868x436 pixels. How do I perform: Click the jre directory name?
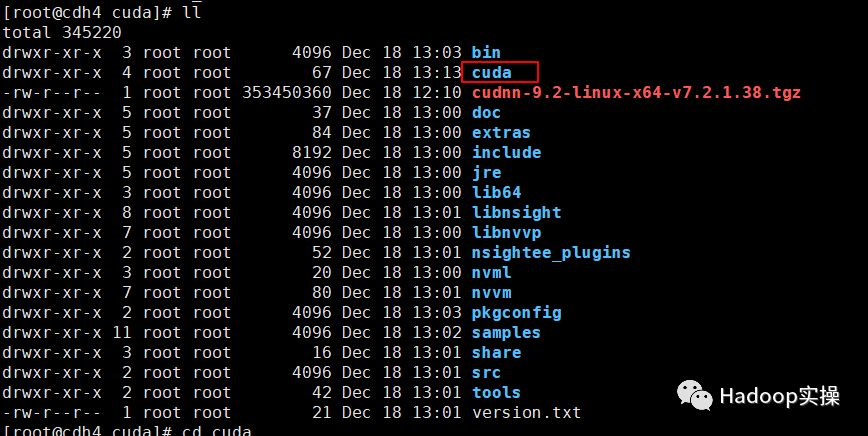pyautogui.click(x=486, y=173)
